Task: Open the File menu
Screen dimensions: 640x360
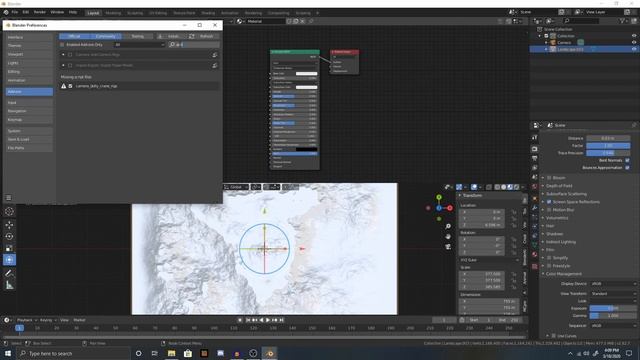Action: point(15,12)
